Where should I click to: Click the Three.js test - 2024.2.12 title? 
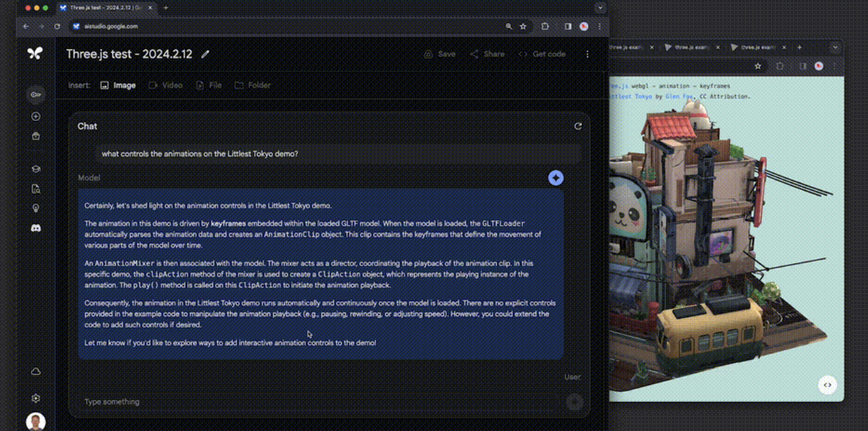[x=129, y=54]
